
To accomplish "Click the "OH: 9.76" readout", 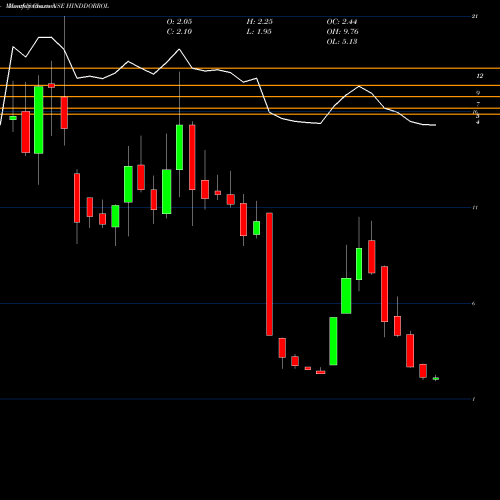I will click(x=342, y=32).
